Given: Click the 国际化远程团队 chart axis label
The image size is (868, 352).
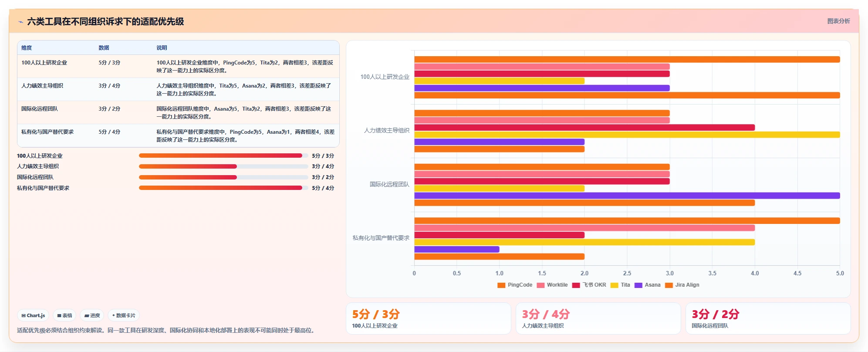Looking at the screenshot, I should pos(389,184).
